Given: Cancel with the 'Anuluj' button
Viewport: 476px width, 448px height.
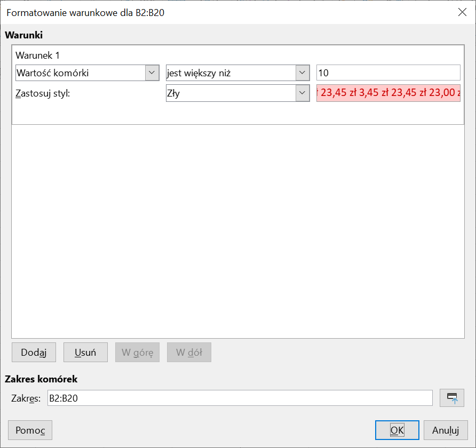Looking at the screenshot, I should coord(445,430).
